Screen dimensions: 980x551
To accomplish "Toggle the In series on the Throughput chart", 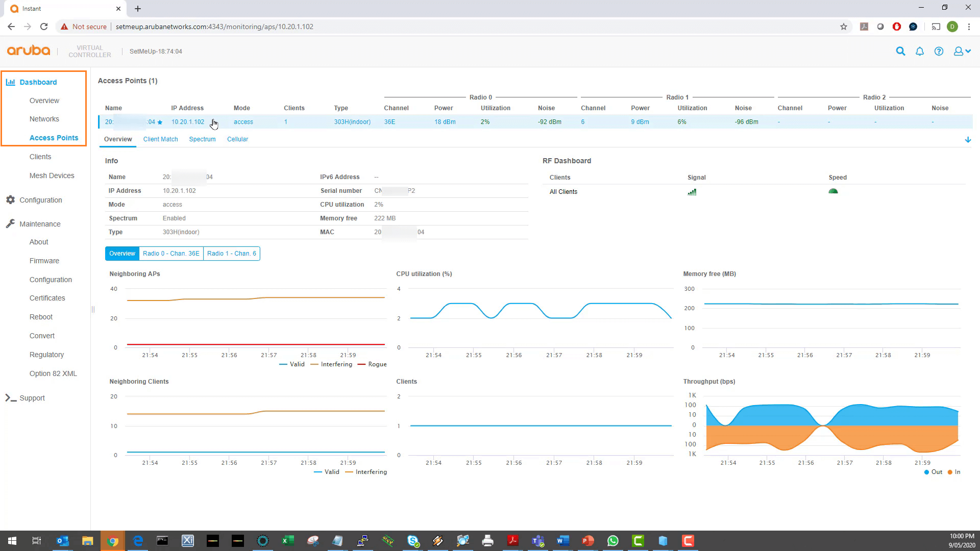I will [953, 472].
